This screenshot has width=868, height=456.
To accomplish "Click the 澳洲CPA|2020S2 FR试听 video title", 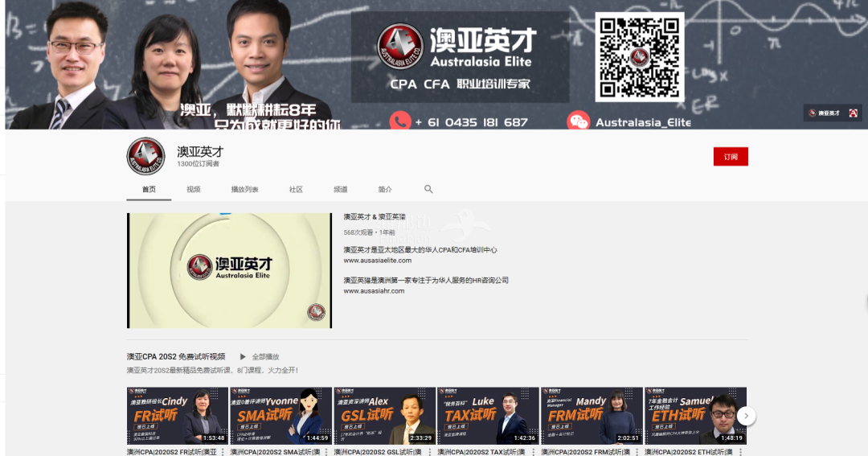I will (172, 452).
